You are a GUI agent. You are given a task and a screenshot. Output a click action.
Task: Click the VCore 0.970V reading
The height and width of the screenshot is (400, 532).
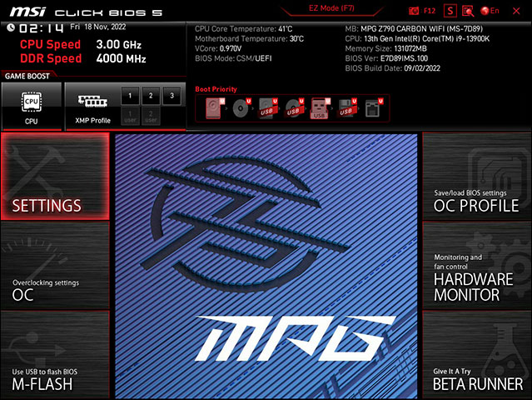coord(218,48)
